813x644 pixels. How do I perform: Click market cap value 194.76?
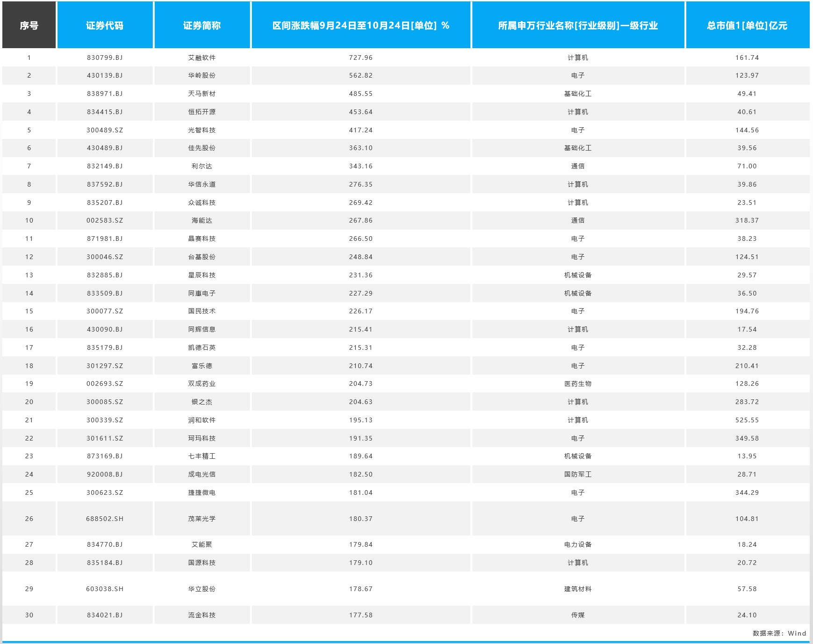[747, 311]
